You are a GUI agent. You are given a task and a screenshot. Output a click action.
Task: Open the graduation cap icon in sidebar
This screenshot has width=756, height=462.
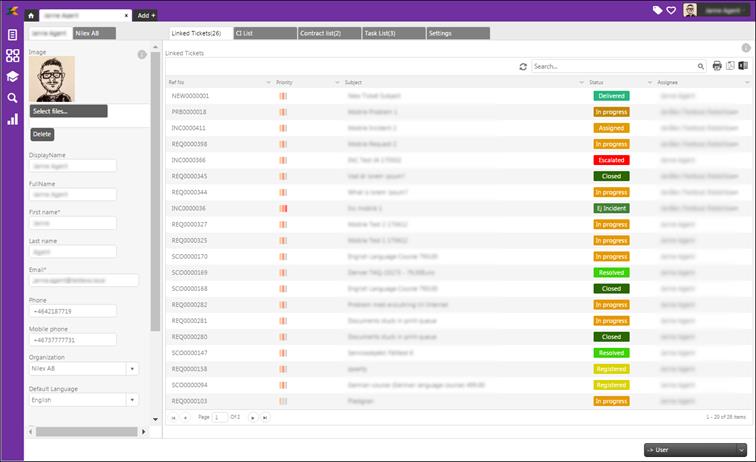click(13, 77)
